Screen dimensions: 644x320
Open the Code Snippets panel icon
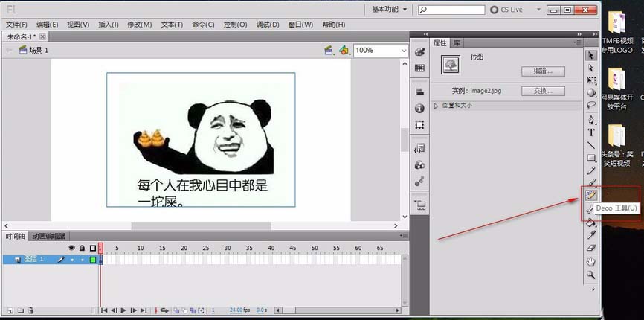(x=419, y=149)
